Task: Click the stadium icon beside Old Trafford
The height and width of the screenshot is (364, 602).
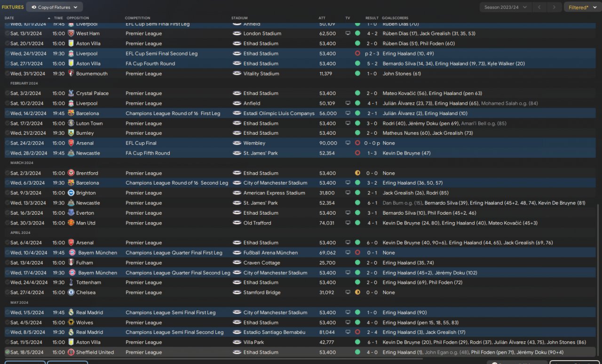Action: [x=237, y=223]
